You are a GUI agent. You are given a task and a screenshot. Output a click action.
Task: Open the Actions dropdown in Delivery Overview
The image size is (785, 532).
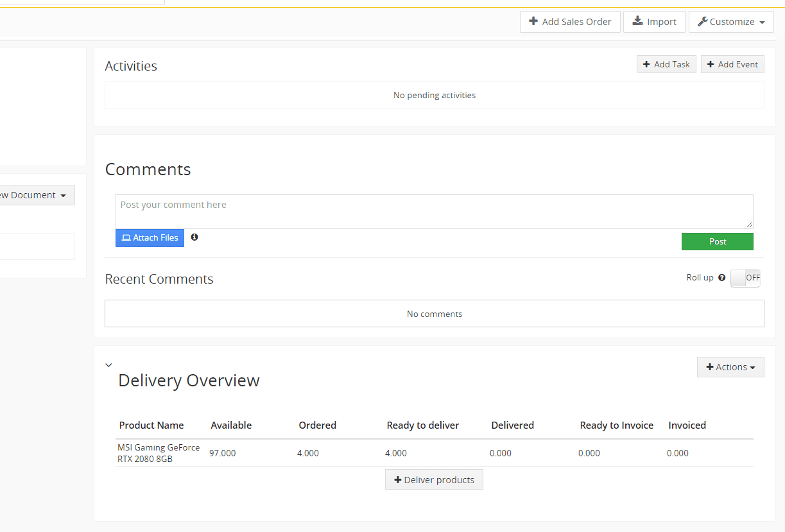click(730, 367)
